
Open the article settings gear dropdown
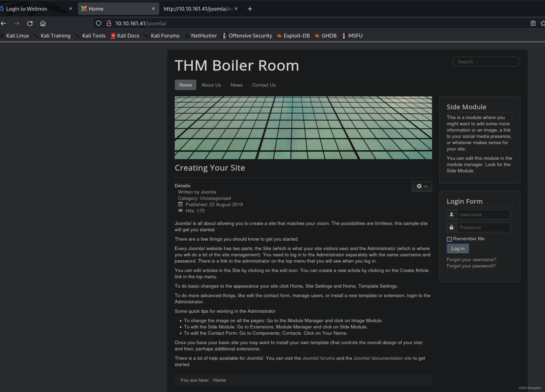[x=422, y=186]
